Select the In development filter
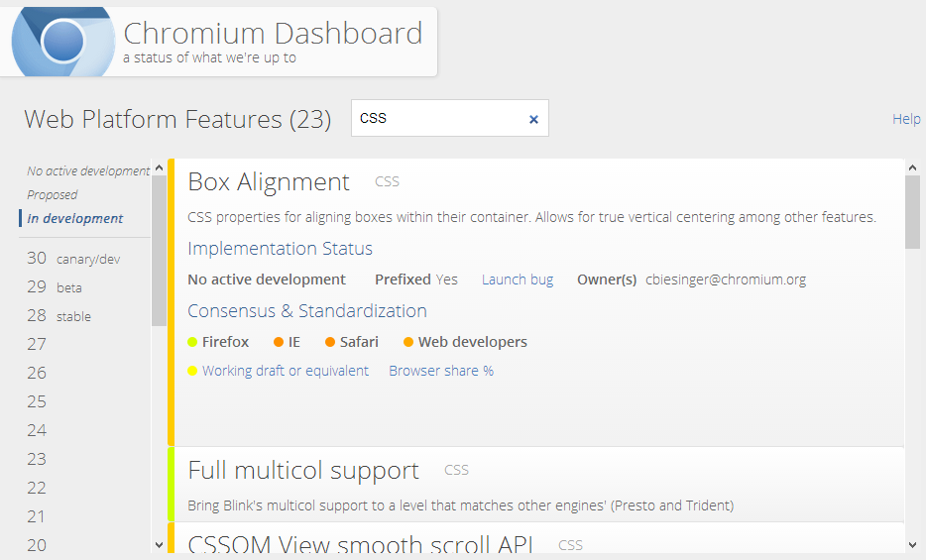The width and height of the screenshot is (926, 560). (75, 218)
